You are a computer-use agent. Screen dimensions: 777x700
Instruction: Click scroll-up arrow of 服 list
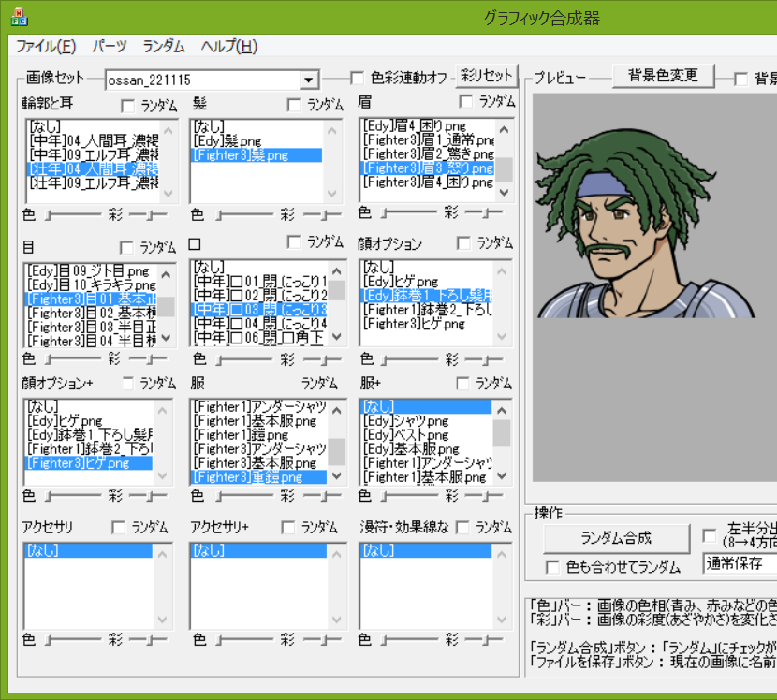coord(337,410)
